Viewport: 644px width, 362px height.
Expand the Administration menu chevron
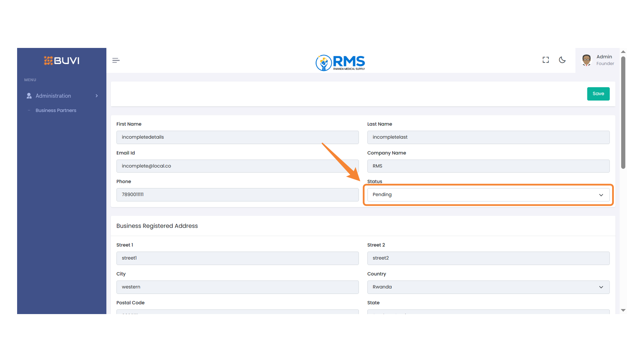[97, 96]
